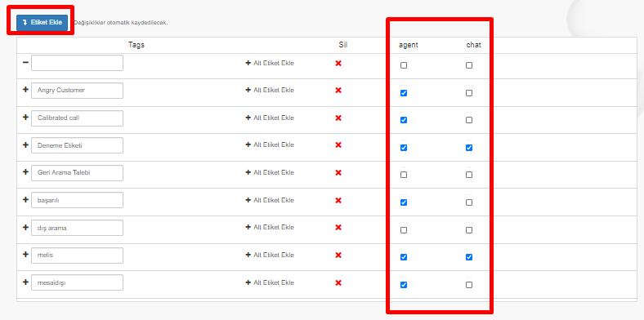Delete the mesaidışı tag
Viewport: 644px width, 320px height.
pyautogui.click(x=338, y=282)
